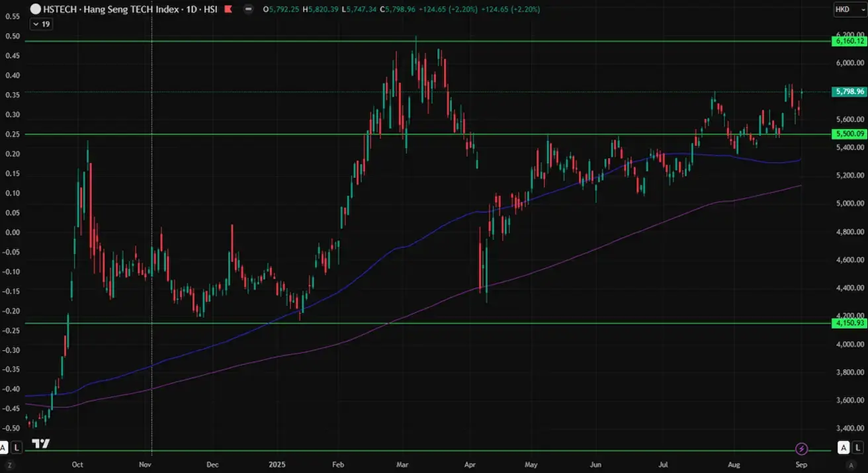Click the Feb label on the time axis
Image resolution: width=868 pixels, height=473 pixels.
[337, 464]
